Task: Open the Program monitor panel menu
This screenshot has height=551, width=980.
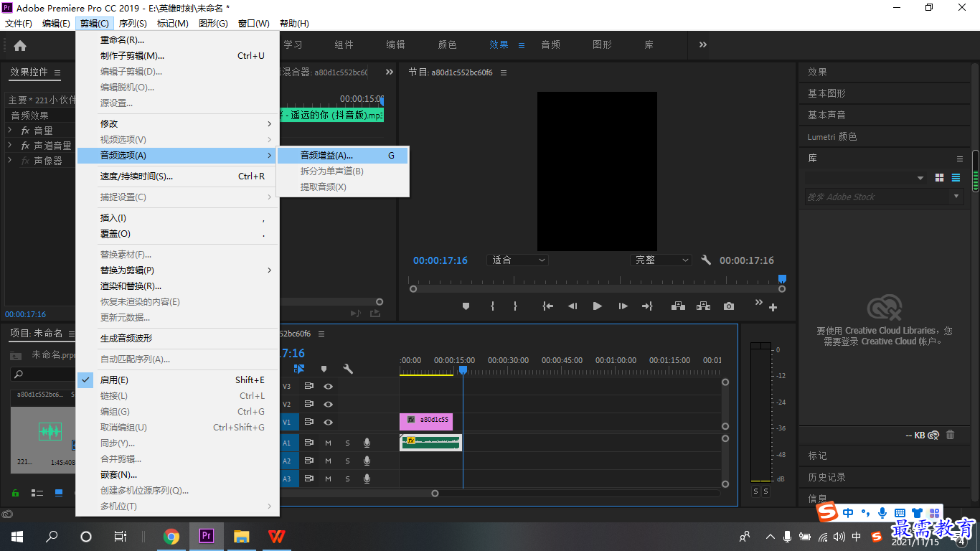Action: click(504, 72)
